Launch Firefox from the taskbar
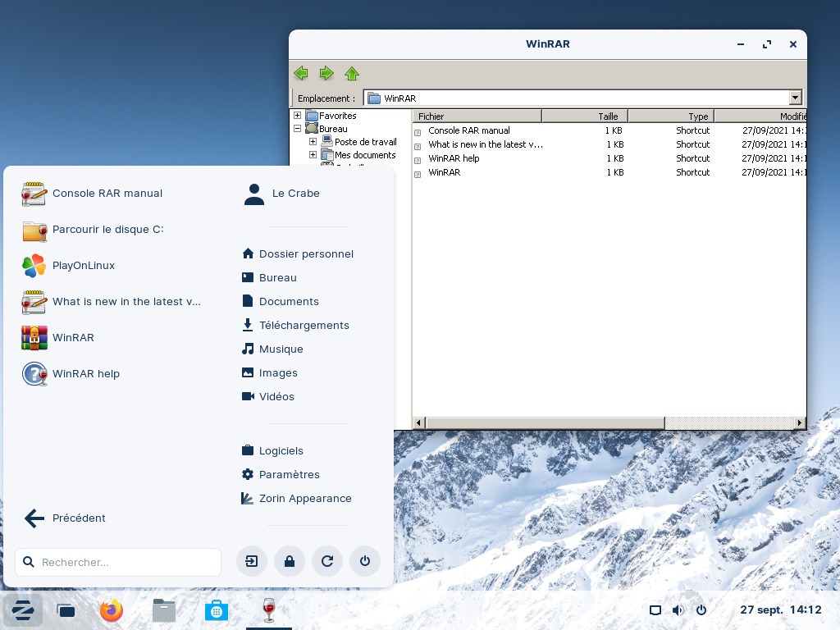Viewport: 840px width, 630px height. 112,609
